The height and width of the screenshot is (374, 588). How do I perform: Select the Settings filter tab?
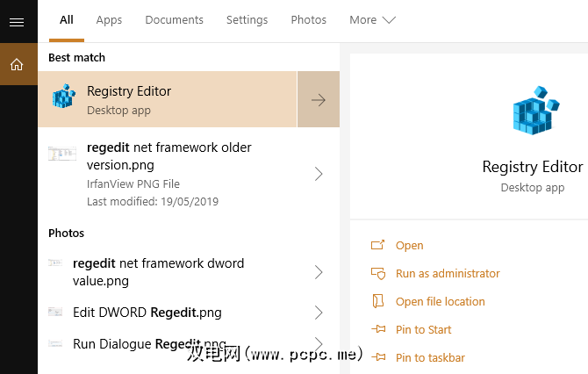(x=247, y=20)
